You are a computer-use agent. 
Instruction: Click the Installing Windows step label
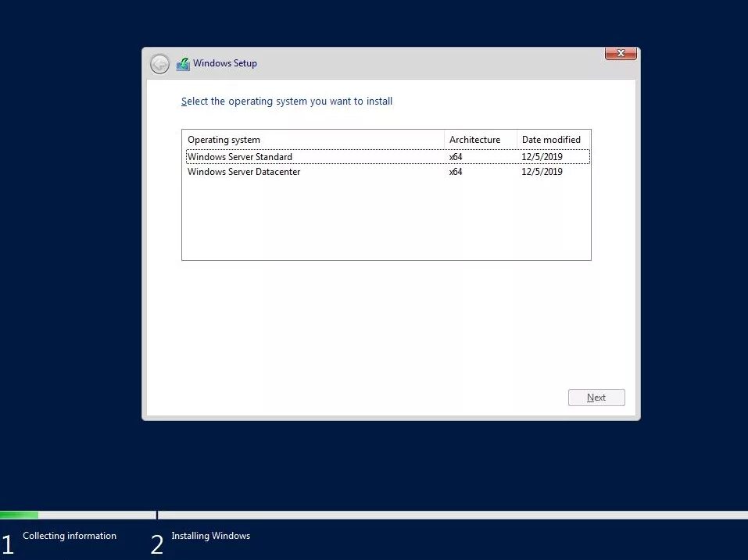click(x=211, y=536)
